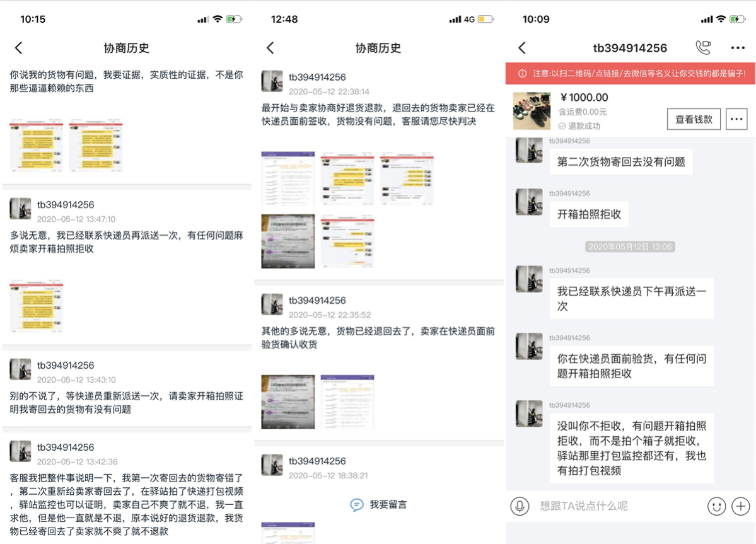Tap the red scam warning banner
This screenshot has height=544, width=756.
pos(630,73)
